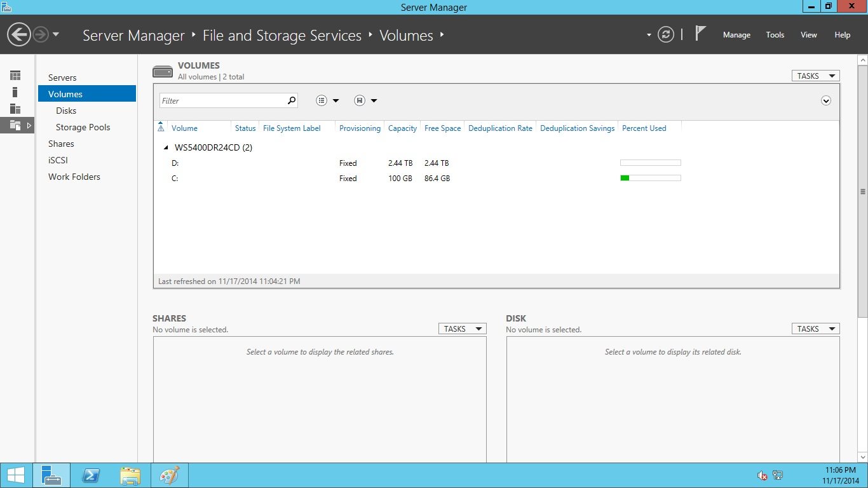Click Server Manager in the breadcrumb
Image resolution: width=868 pixels, height=488 pixels.
[133, 36]
